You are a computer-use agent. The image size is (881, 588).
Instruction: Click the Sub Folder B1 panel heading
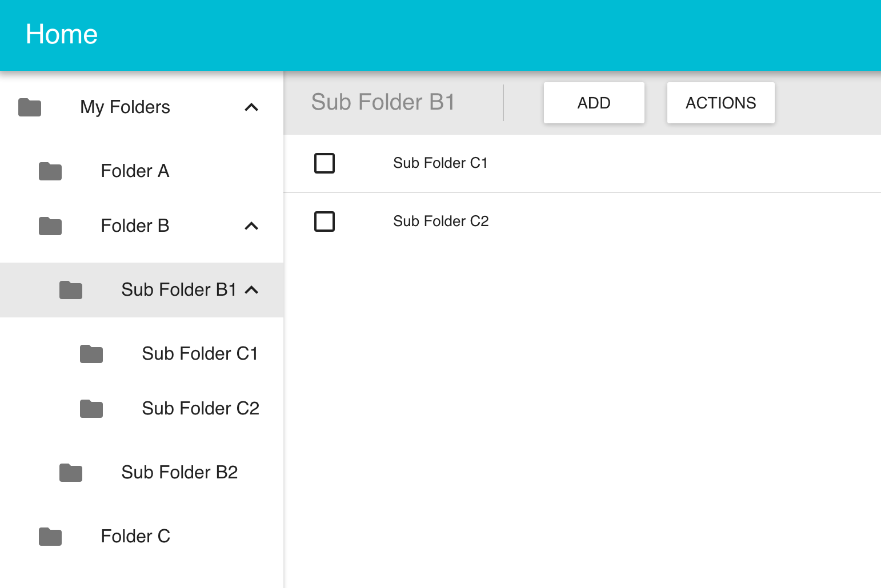coord(383,102)
